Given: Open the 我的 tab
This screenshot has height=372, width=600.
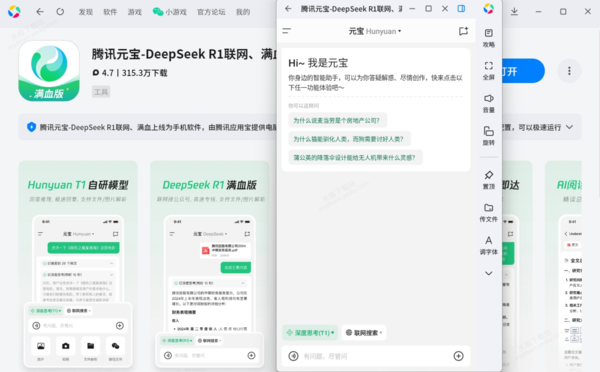Looking at the screenshot, I should [243, 12].
